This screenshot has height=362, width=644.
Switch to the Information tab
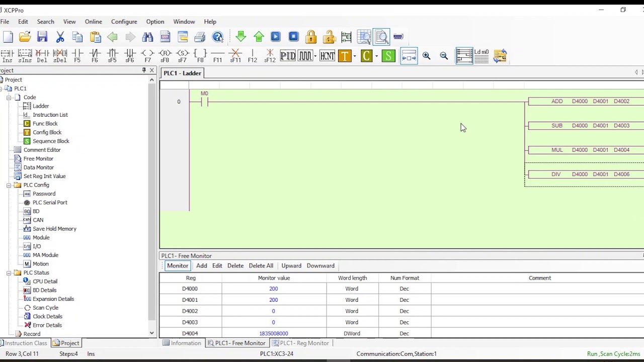[182, 343]
